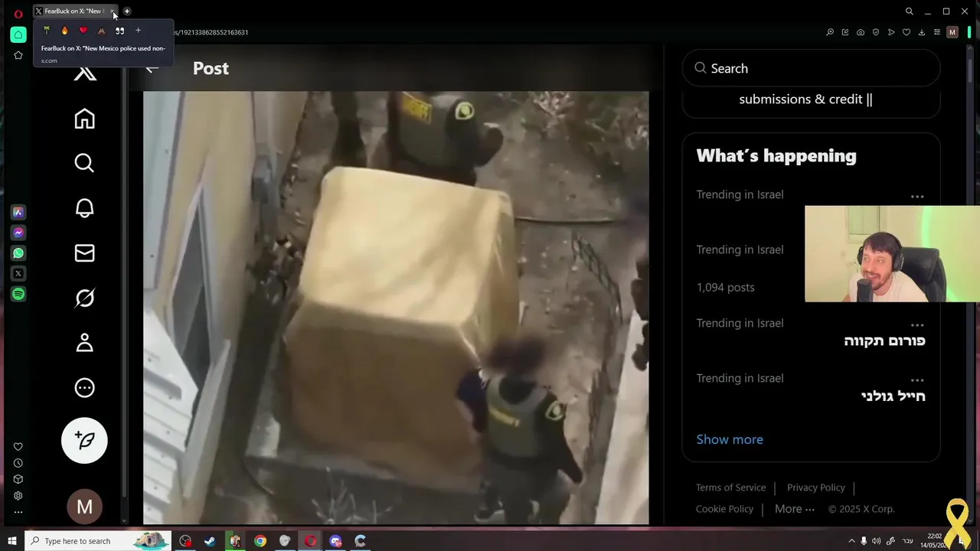The image size is (980, 551).
Task: Open the Easy setup sliders icon
Action: pos(936,32)
